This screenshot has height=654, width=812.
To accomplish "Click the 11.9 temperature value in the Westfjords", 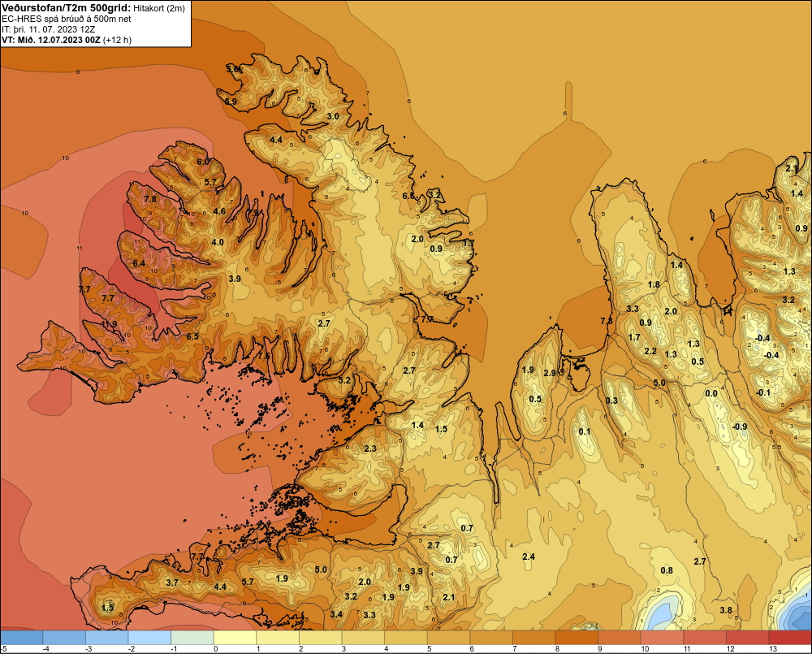I will pos(110,324).
